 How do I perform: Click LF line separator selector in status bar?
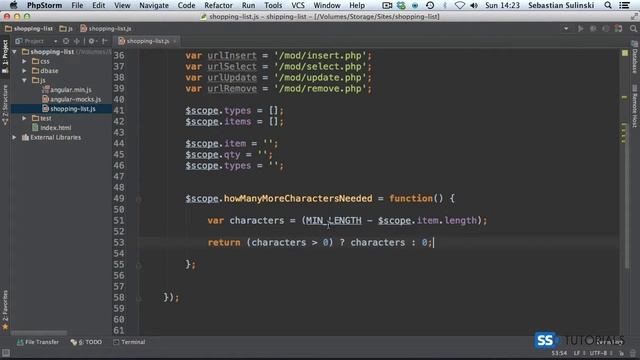click(x=579, y=353)
